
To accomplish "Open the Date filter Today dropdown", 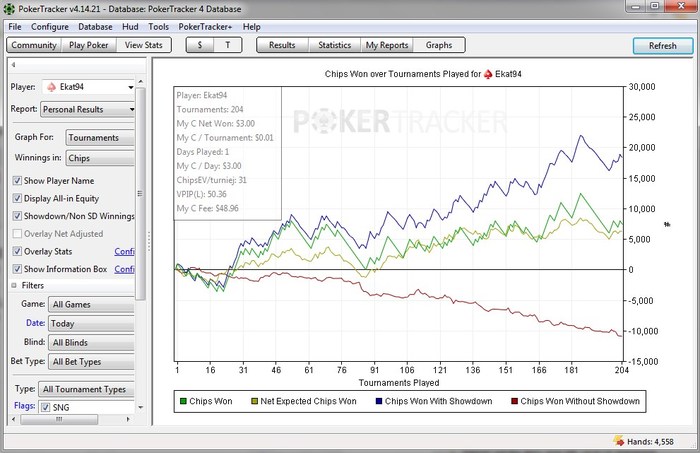I will tap(91, 323).
